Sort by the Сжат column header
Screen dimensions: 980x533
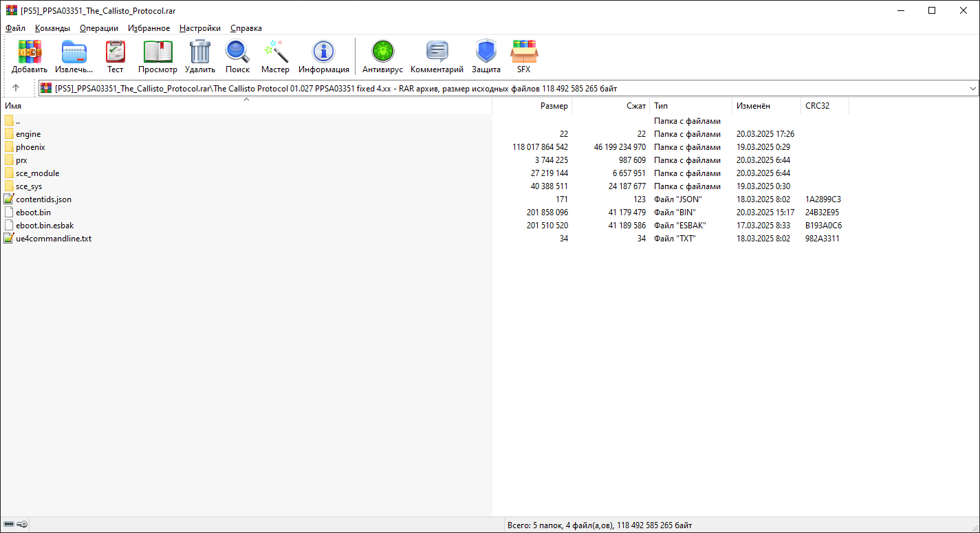[x=611, y=106]
